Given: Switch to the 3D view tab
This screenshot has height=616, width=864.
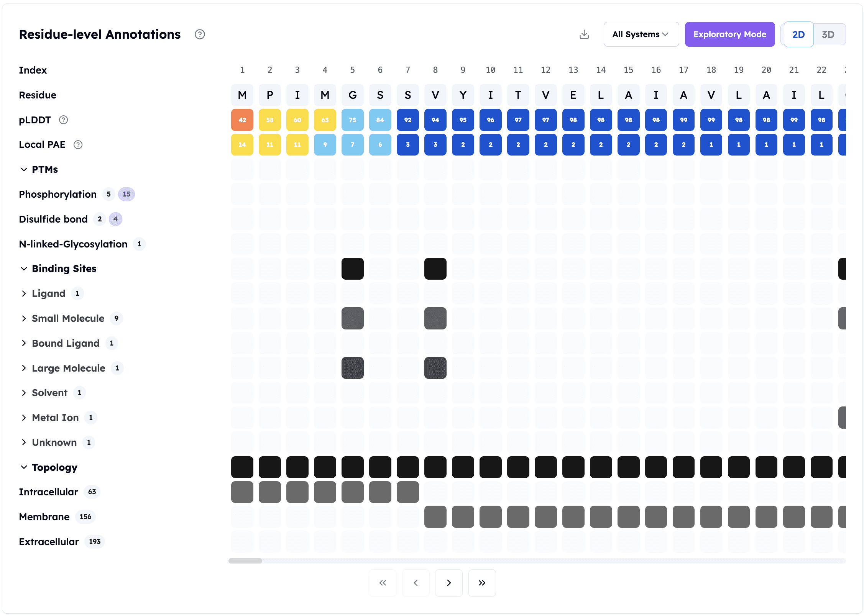Looking at the screenshot, I should point(828,34).
